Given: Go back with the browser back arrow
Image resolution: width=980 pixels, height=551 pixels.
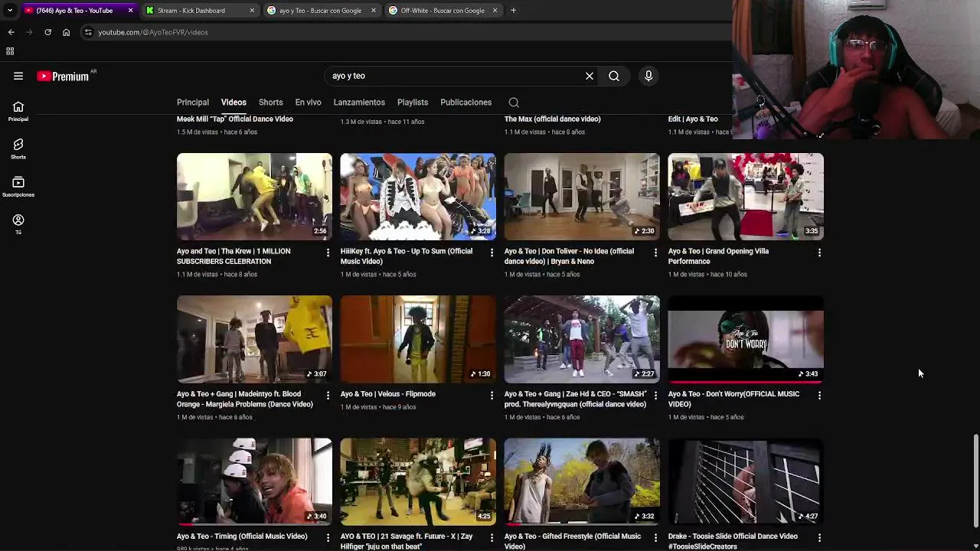Looking at the screenshot, I should (x=11, y=32).
